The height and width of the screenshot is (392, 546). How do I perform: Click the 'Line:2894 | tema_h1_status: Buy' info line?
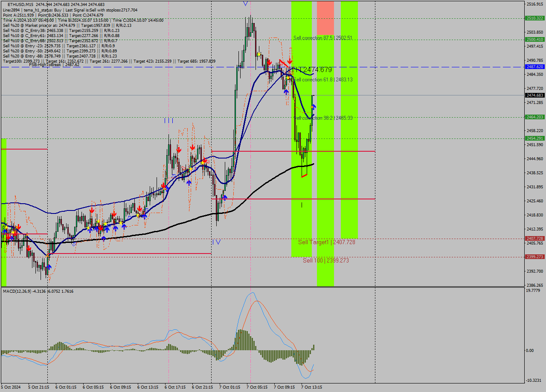[x=70, y=10]
